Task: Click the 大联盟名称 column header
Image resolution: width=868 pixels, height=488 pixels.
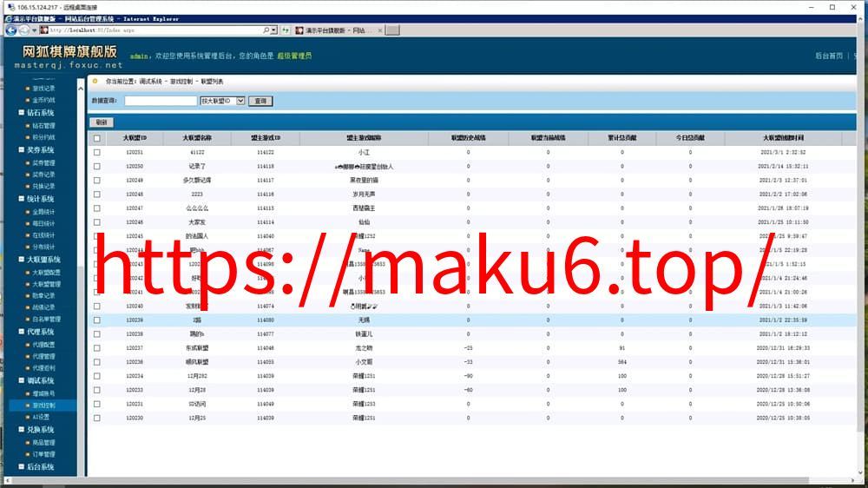Action: pyautogui.click(x=197, y=138)
